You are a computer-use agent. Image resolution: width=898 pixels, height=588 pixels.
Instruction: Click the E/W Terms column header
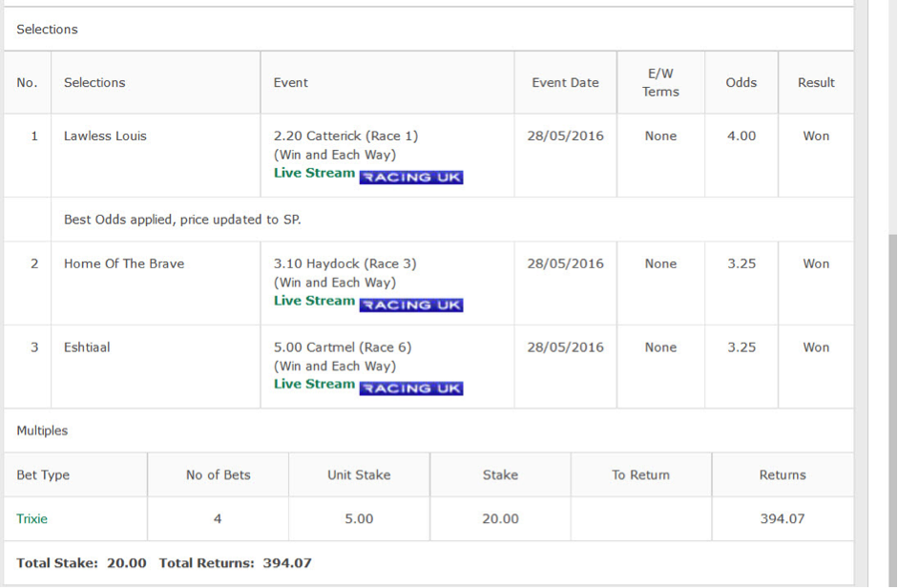660,82
